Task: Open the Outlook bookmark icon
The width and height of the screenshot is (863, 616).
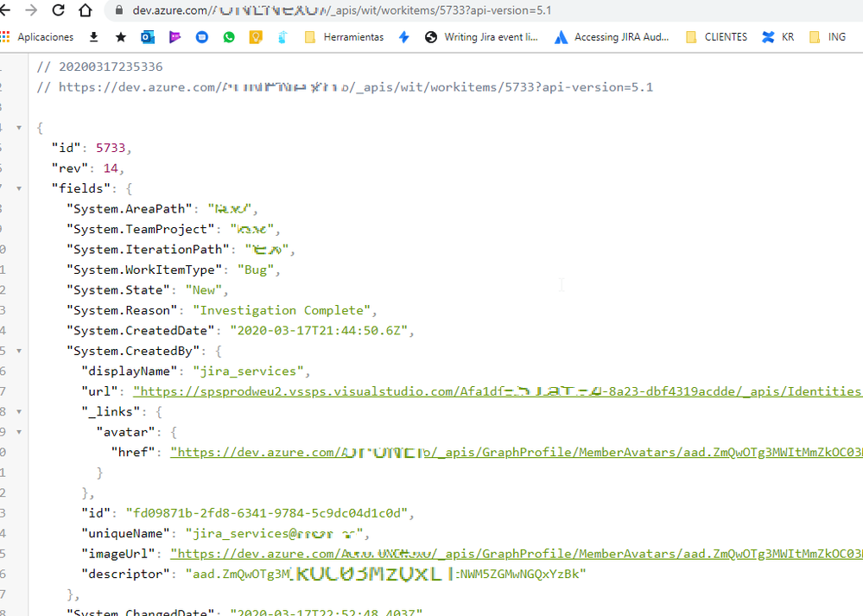Action: (148, 37)
